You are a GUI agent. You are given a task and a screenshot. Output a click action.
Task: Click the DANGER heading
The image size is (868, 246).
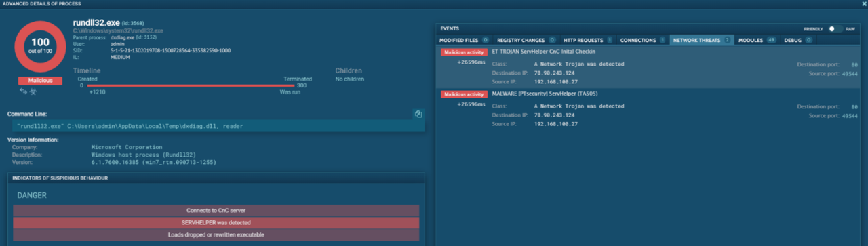click(31, 195)
